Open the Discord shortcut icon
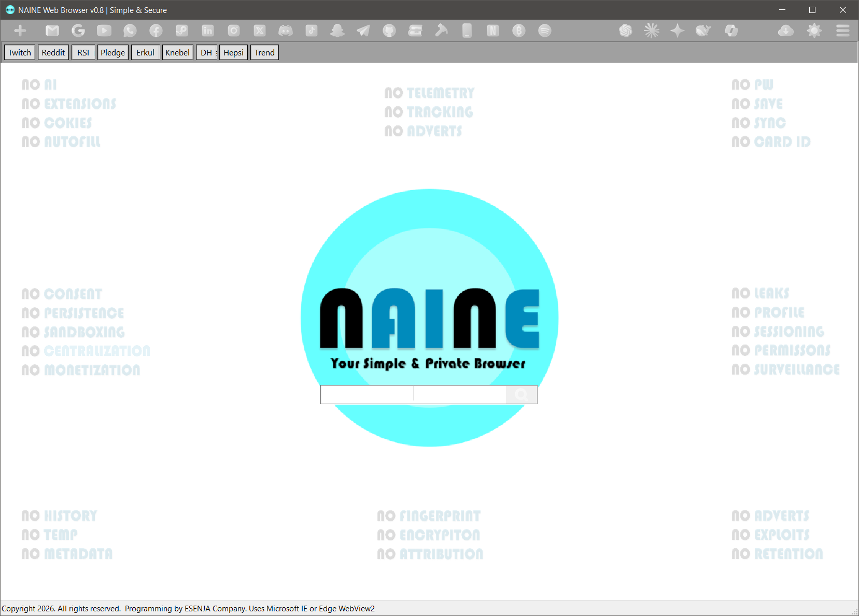The image size is (859, 616). click(x=286, y=31)
